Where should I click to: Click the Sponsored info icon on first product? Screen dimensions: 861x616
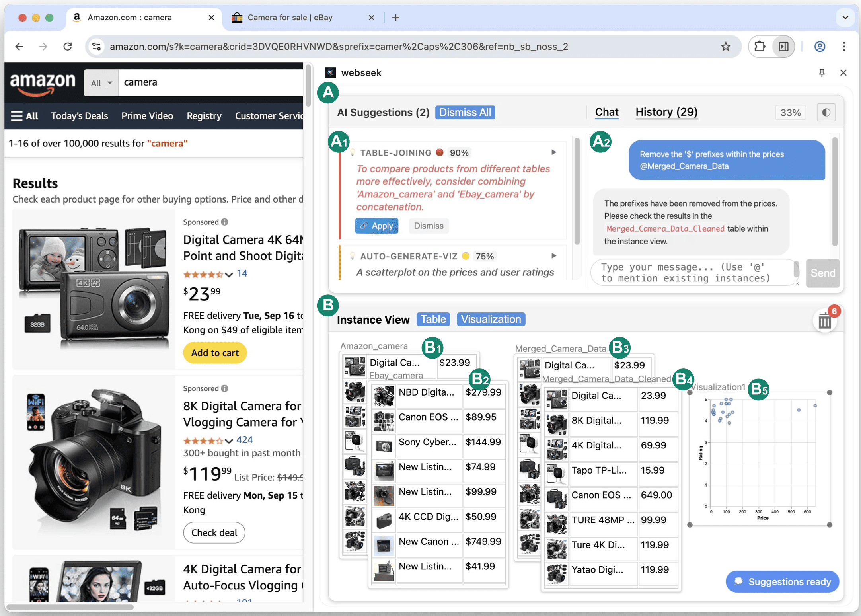tap(224, 222)
